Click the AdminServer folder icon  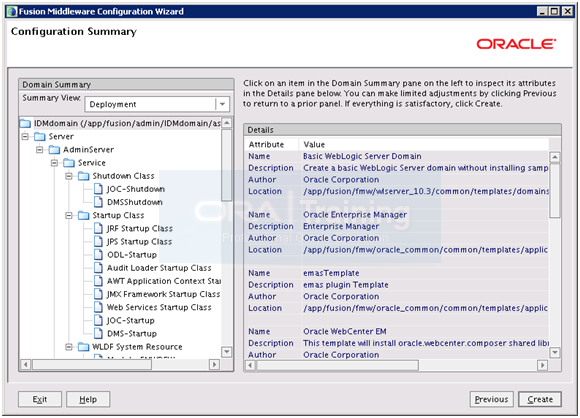tap(54, 149)
